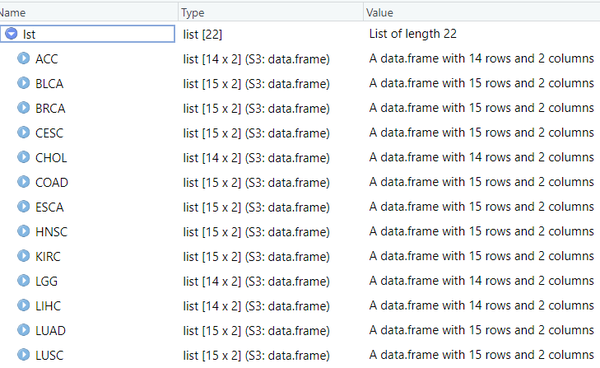Expand the LIHC list item arrow
The height and width of the screenshot is (368, 600).
click(x=23, y=305)
